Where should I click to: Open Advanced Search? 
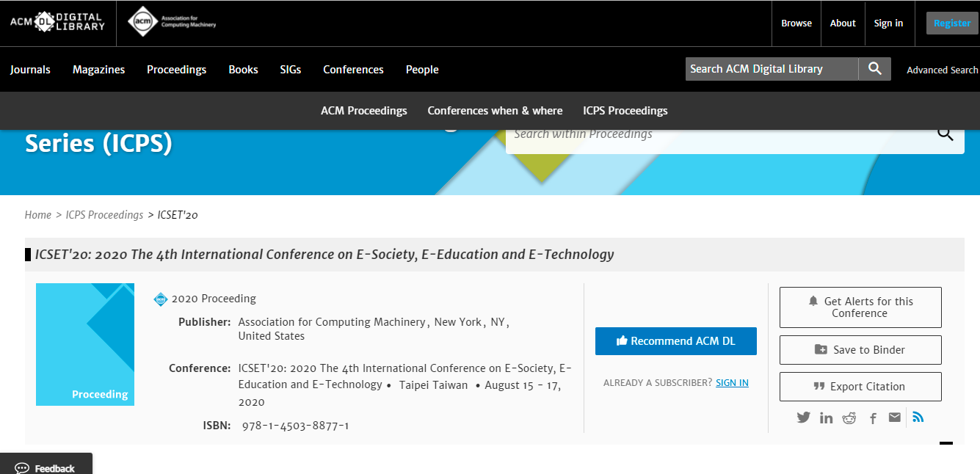click(943, 70)
